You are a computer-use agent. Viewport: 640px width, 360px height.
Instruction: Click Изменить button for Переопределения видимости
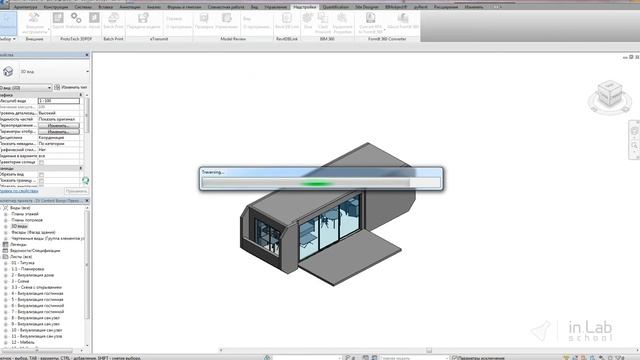tap(59, 126)
